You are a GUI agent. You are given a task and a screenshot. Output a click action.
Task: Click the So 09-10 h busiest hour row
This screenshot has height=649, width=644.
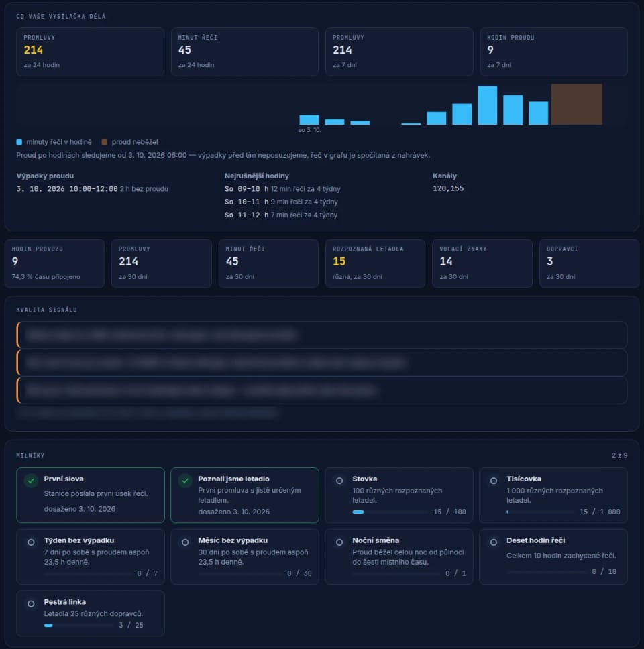[282, 189]
